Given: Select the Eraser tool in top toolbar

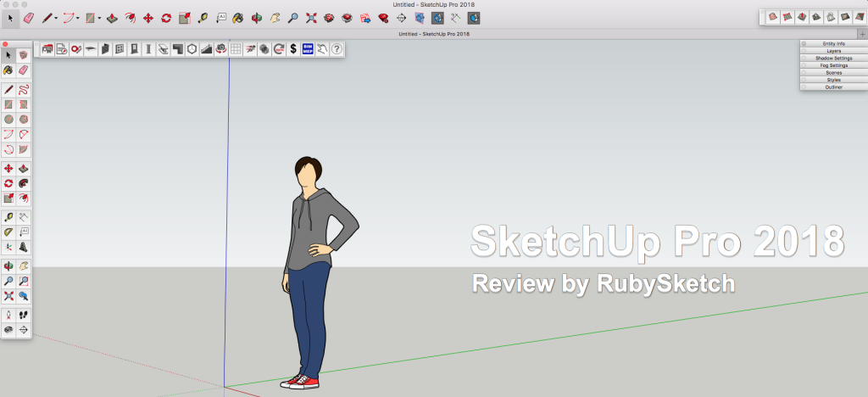Looking at the screenshot, I should (x=30, y=18).
